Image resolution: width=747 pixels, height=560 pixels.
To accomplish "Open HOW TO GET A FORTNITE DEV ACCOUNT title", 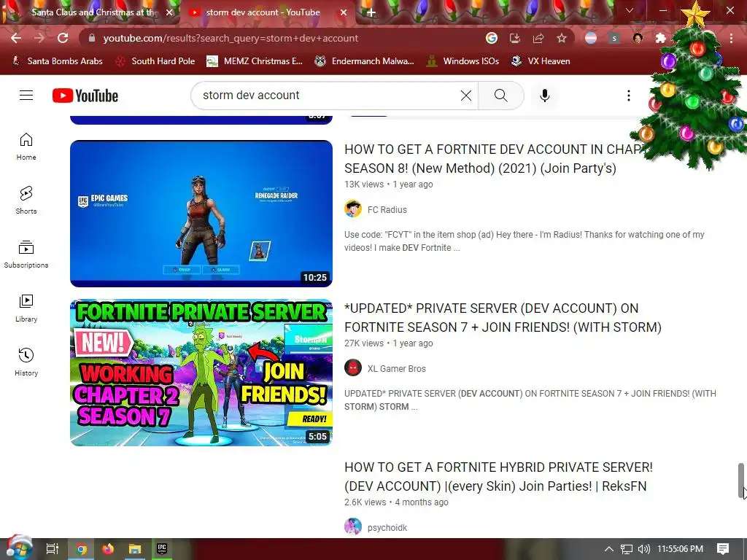I will tap(493, 158).
